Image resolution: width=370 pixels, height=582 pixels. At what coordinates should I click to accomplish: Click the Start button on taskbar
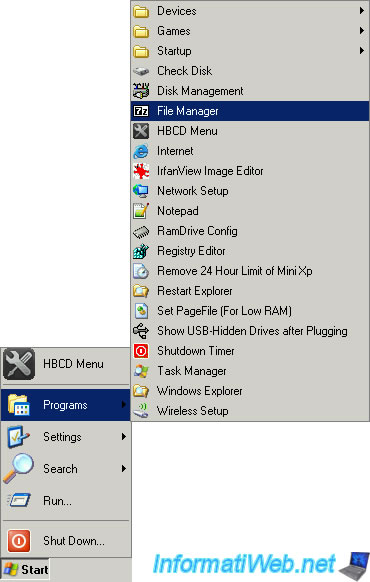(25, 570)
